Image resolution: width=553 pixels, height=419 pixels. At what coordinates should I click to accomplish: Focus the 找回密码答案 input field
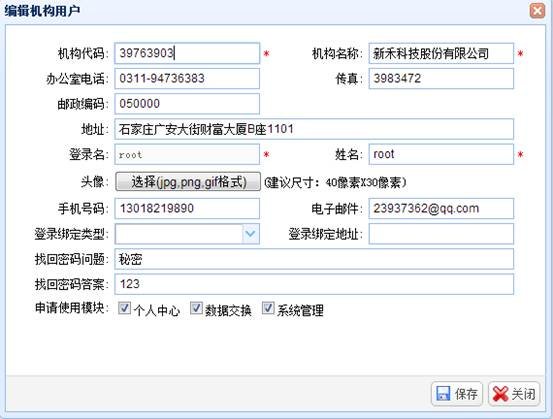314,284
